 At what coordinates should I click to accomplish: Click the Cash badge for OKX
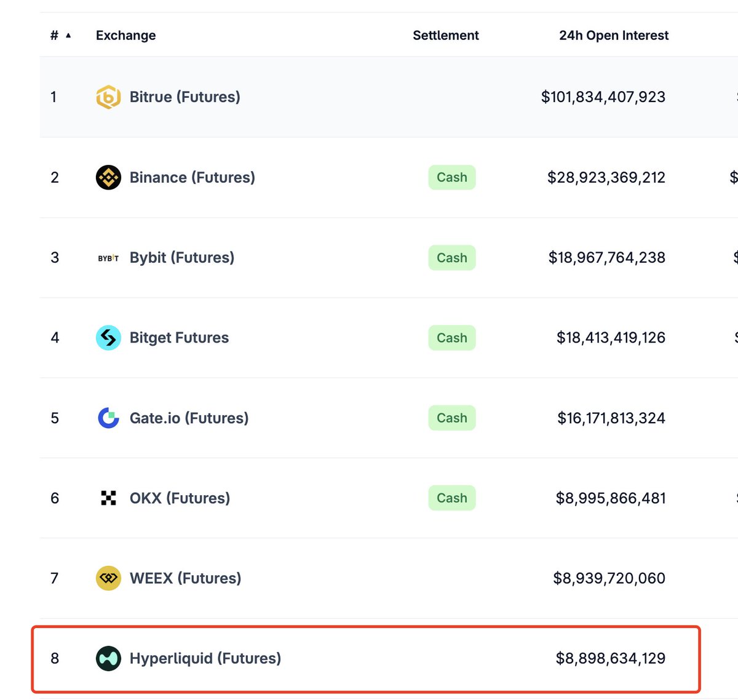452,498
